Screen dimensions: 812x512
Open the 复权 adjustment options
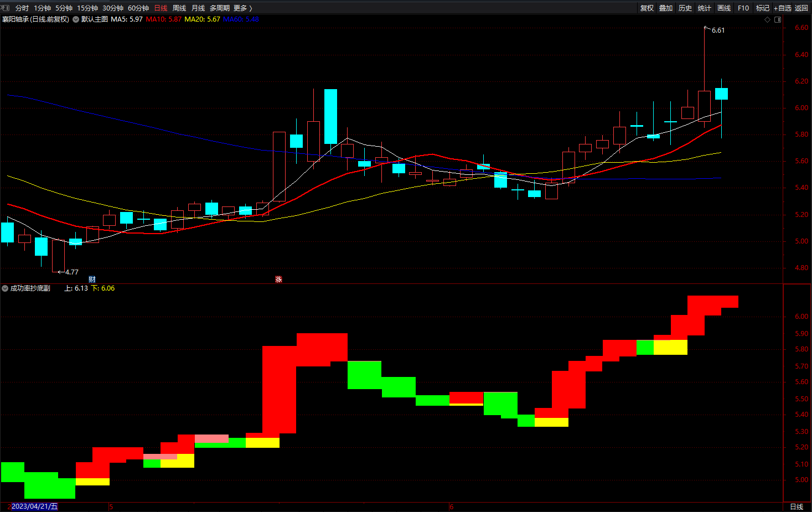pos(647,8)
